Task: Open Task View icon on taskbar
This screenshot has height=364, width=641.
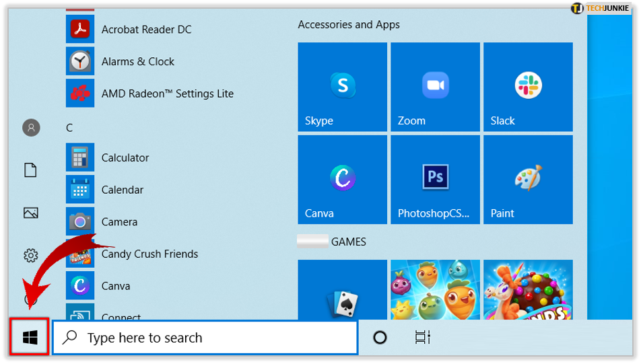Action: (422, 338)
